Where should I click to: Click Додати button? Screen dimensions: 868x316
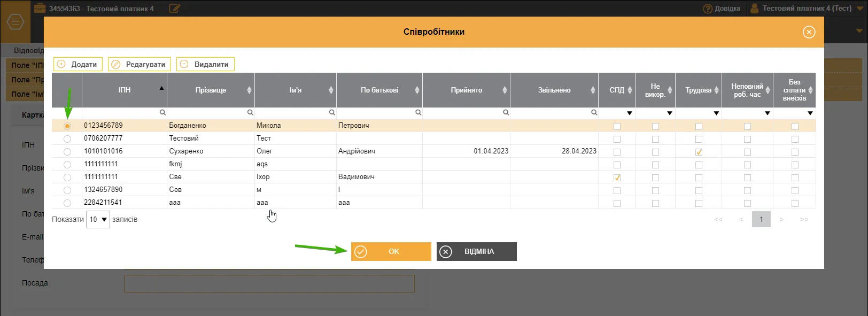78,64
